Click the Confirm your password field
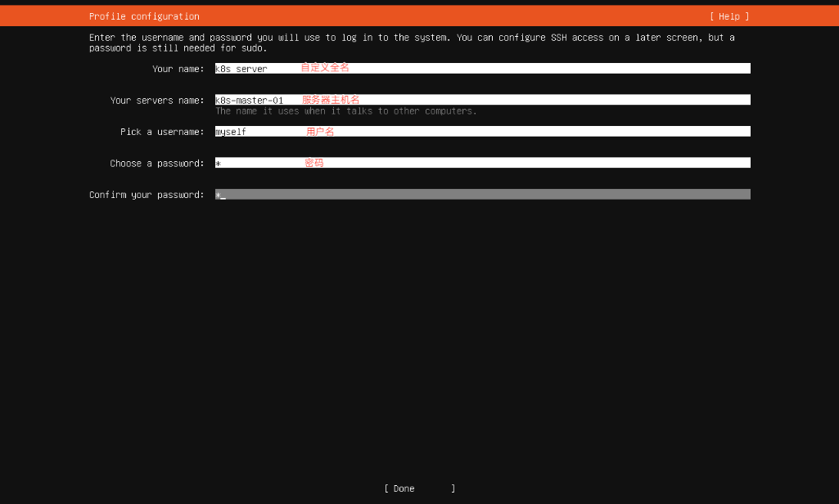The image size is (839, 504). [482, 195]
